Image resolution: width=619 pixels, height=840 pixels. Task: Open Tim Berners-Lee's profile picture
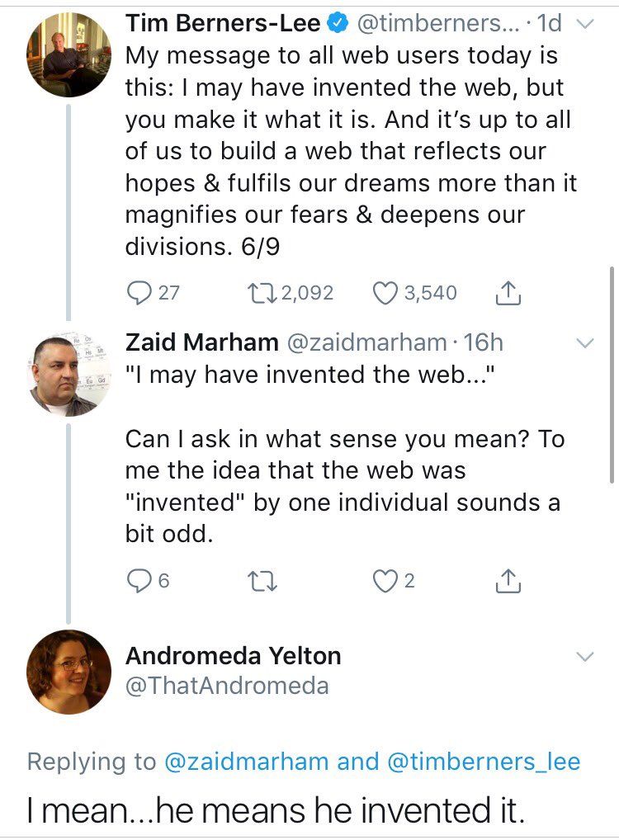(69, 56)
